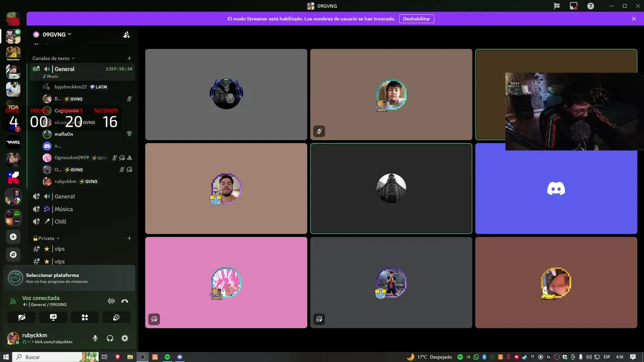This screenshot has height=362, width=644.
Task: Open the Discord help question icon
Action: (591, 6)
